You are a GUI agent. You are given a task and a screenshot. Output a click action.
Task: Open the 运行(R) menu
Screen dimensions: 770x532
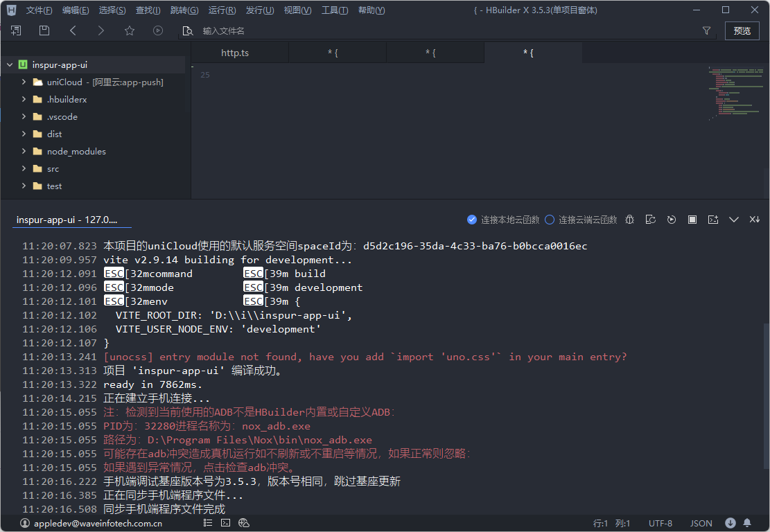click(x=222, y=10)
